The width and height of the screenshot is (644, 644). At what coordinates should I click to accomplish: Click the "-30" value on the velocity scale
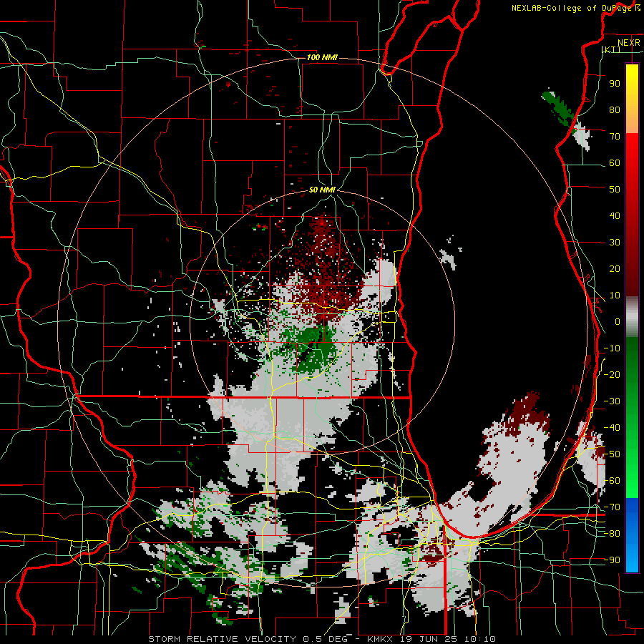click(x=612, y=401)
